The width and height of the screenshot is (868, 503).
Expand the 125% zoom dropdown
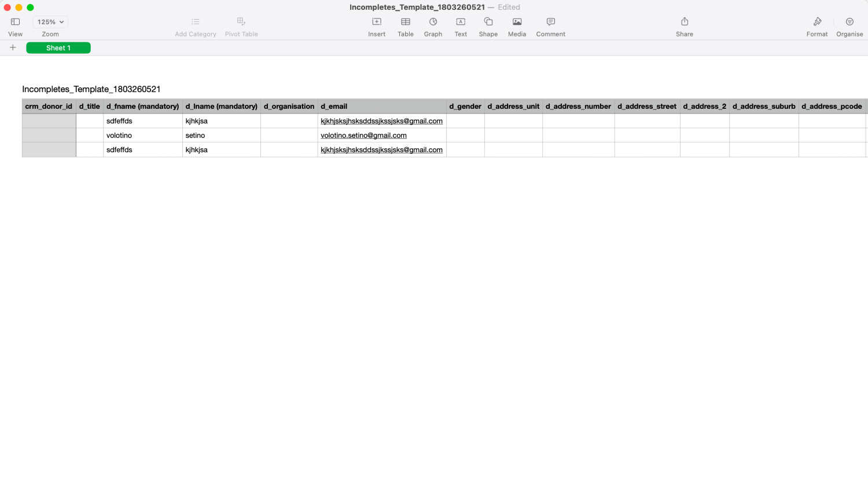pyautogui.click(x=50, y=22)
